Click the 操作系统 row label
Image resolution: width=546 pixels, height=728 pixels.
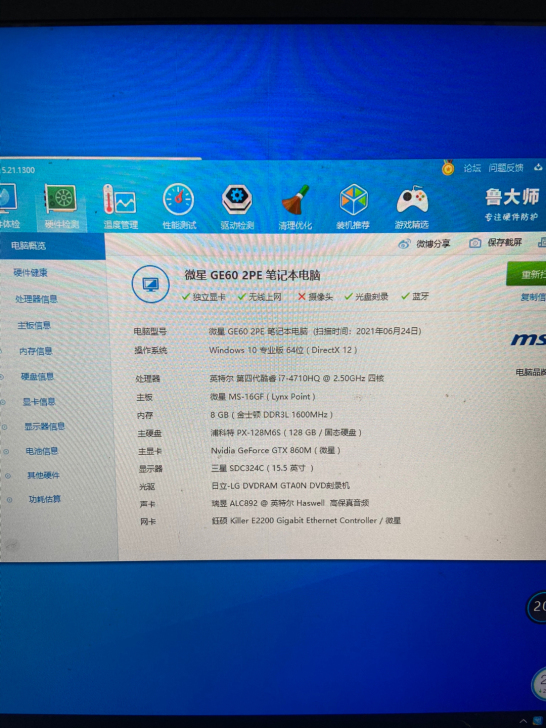pos(151,351)
